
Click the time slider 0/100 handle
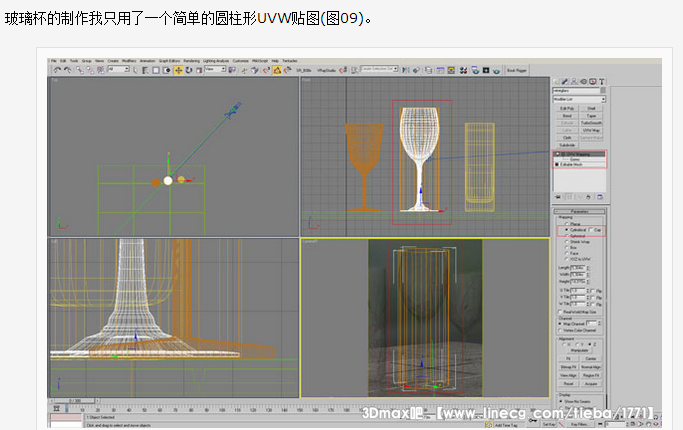pyautogui.click(x=75, y=400)
